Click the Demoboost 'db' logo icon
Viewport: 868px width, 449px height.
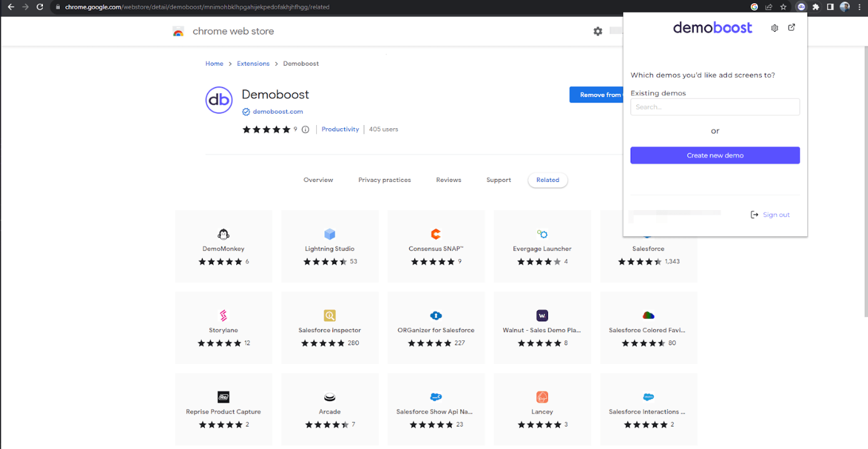click(x=219, y=100)
